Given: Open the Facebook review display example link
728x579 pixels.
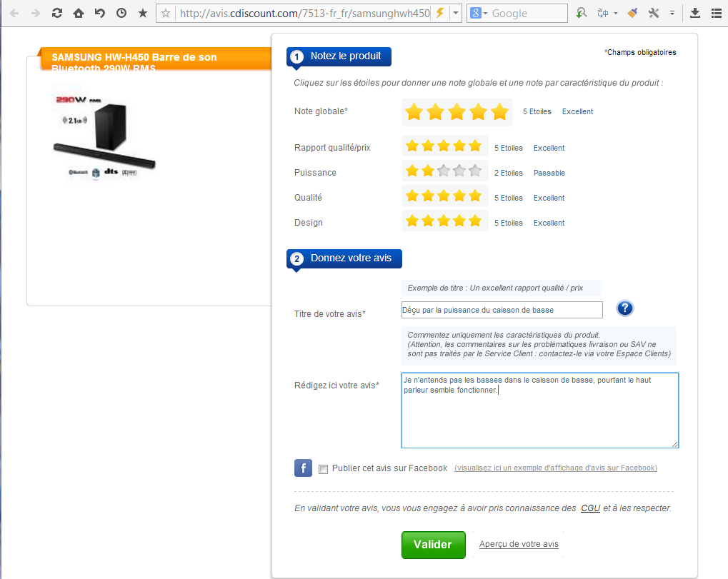Looking at the screenshot, I should [556, 468].
